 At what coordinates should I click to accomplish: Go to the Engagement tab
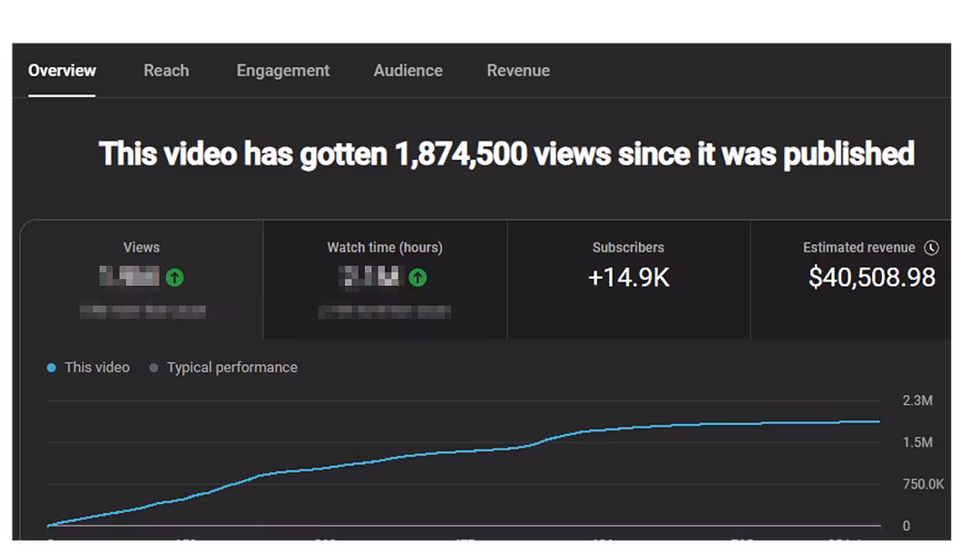click(283, 71)
